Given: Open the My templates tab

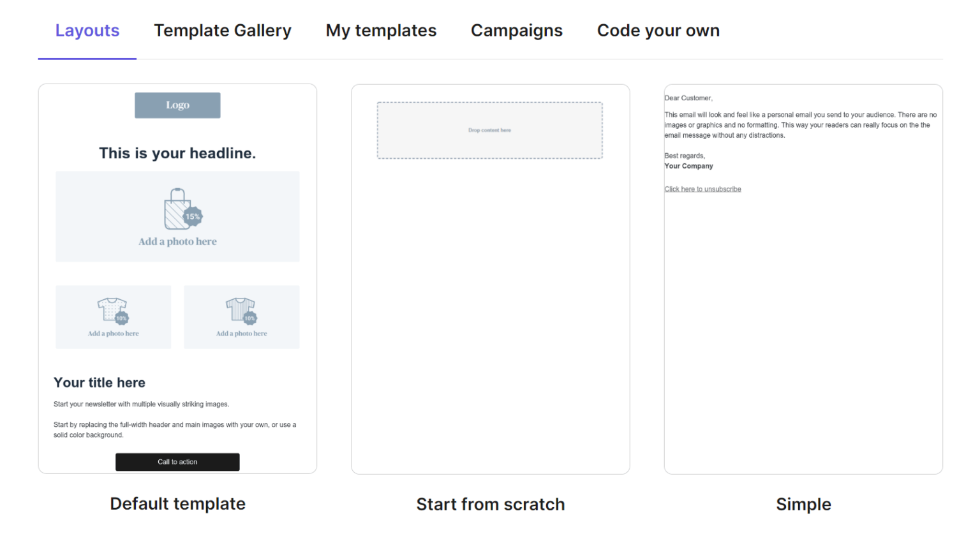Looking at the screenshot, I should tap(381, 30).
